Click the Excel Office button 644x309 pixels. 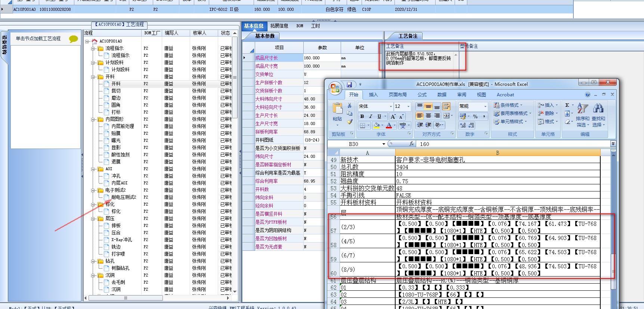335,88
